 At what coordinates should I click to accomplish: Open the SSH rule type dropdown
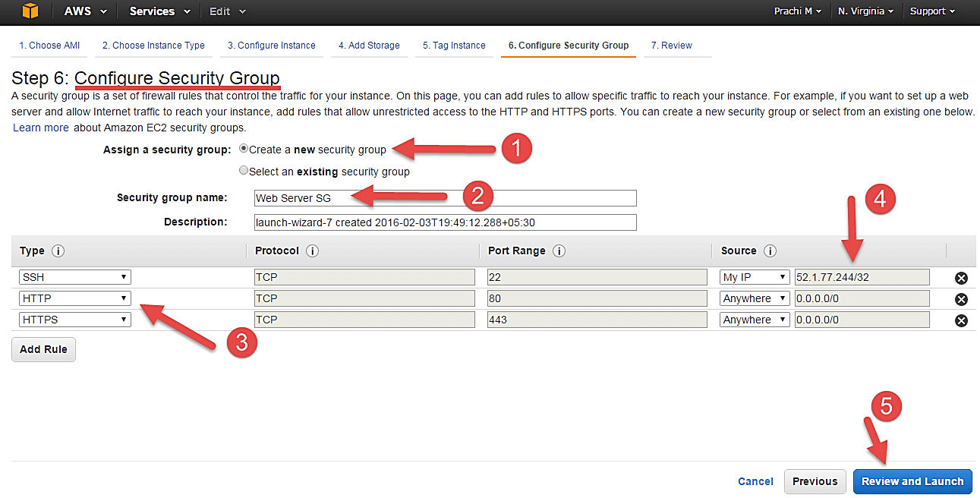coord(74,278)
